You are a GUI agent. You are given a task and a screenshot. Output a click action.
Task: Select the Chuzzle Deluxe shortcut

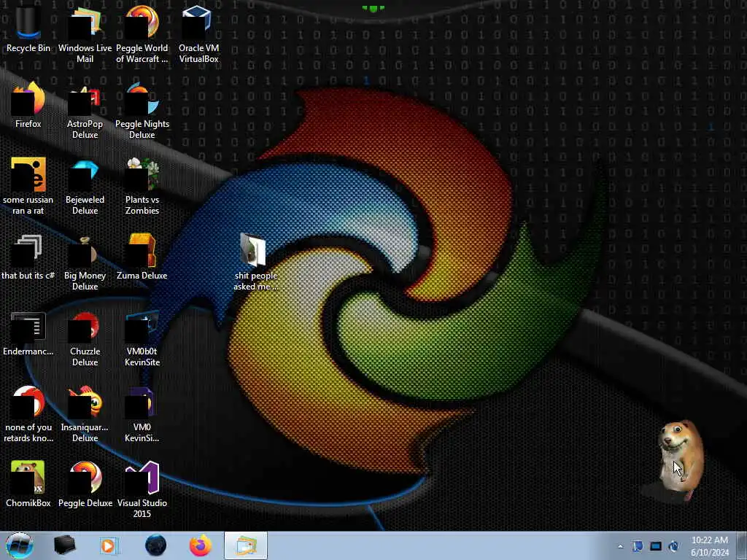[x=85, y=338]
